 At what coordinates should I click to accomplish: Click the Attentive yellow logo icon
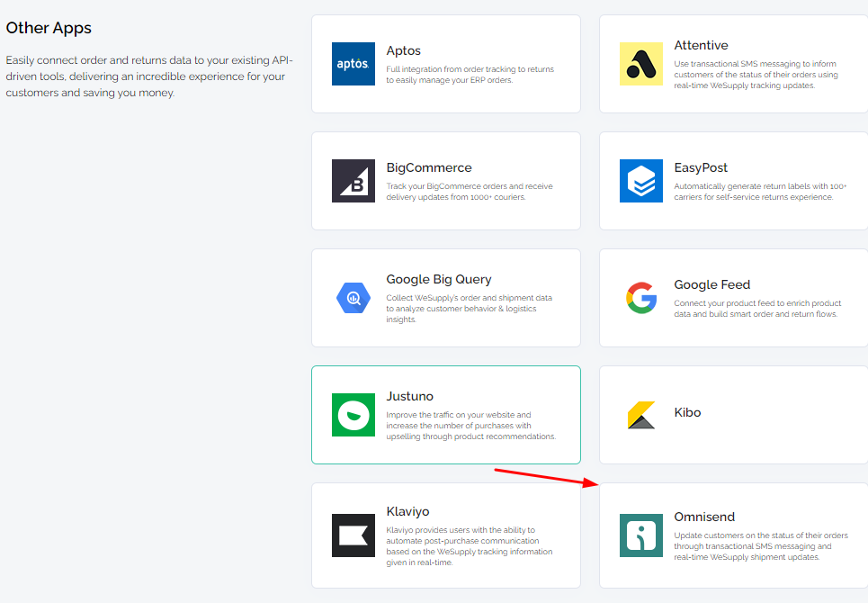pyautogui.click(x=641, y=64)
